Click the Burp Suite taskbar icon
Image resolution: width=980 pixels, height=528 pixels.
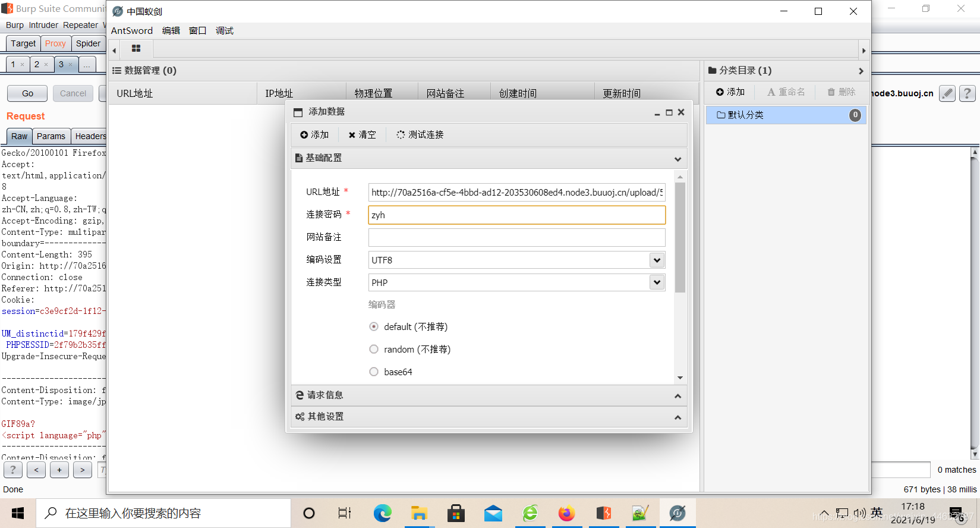click(x=603, y=513)
